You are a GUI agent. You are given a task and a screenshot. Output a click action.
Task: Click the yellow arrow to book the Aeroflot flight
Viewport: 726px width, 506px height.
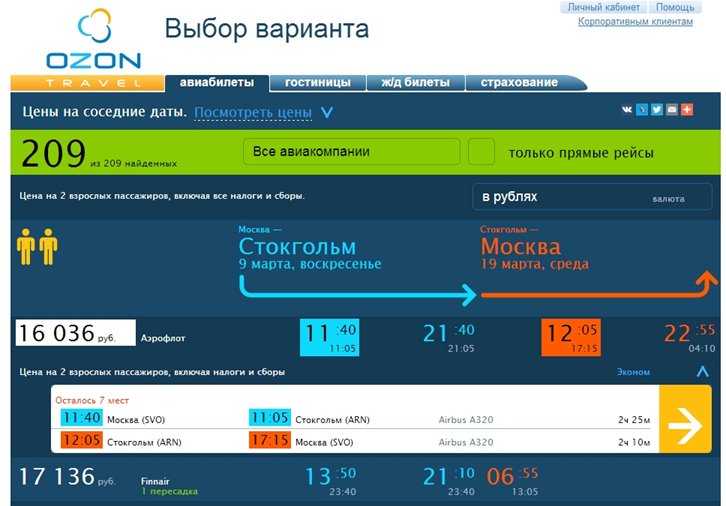click(x=685, y=419)
